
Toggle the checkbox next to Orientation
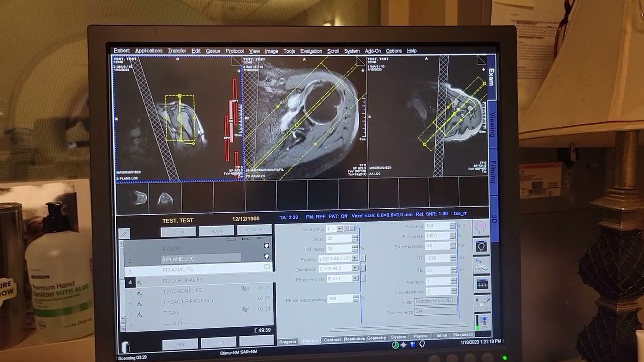point(363,268)
